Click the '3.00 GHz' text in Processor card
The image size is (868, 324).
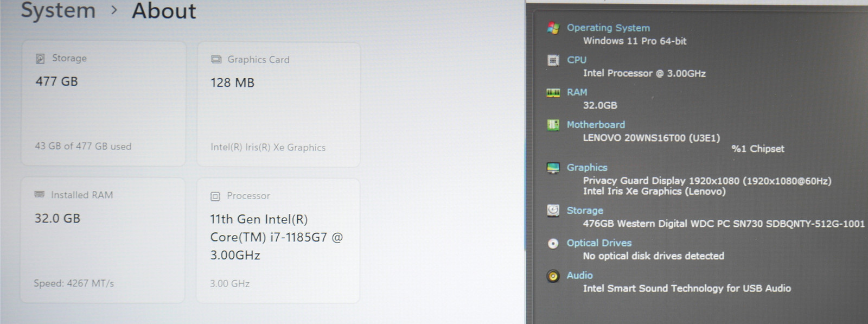coord(230,284)
